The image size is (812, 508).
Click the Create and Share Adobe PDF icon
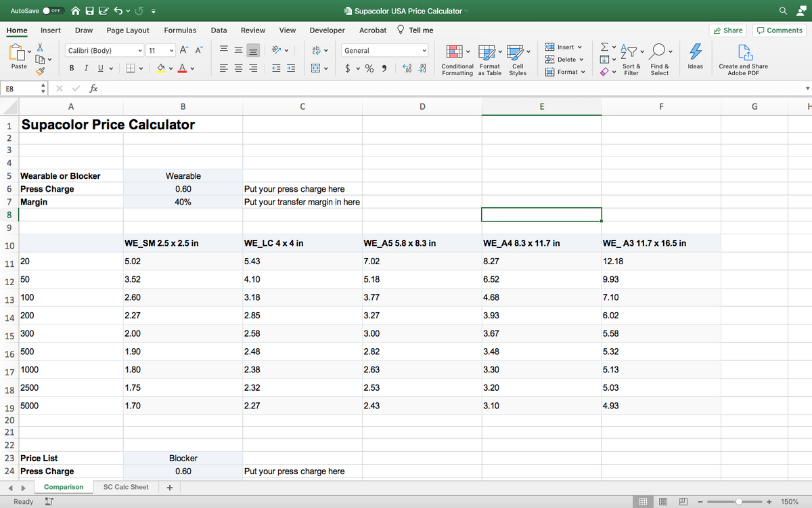[743, 51]
